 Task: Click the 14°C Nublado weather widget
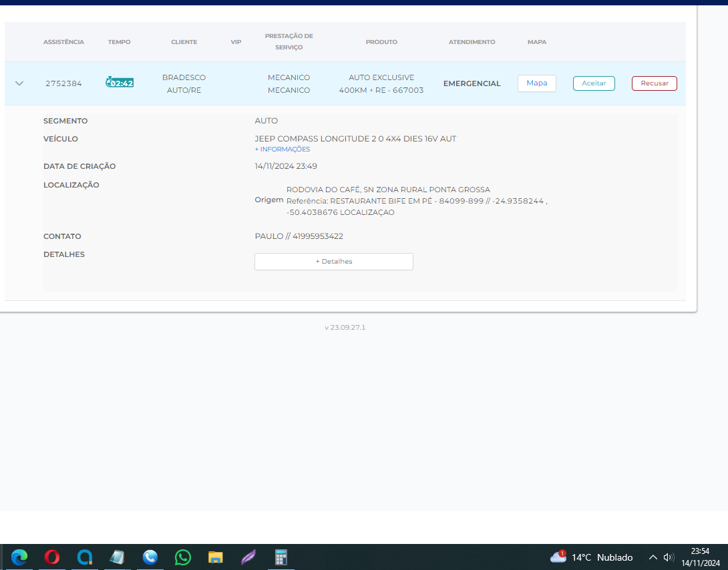(591, 557)
